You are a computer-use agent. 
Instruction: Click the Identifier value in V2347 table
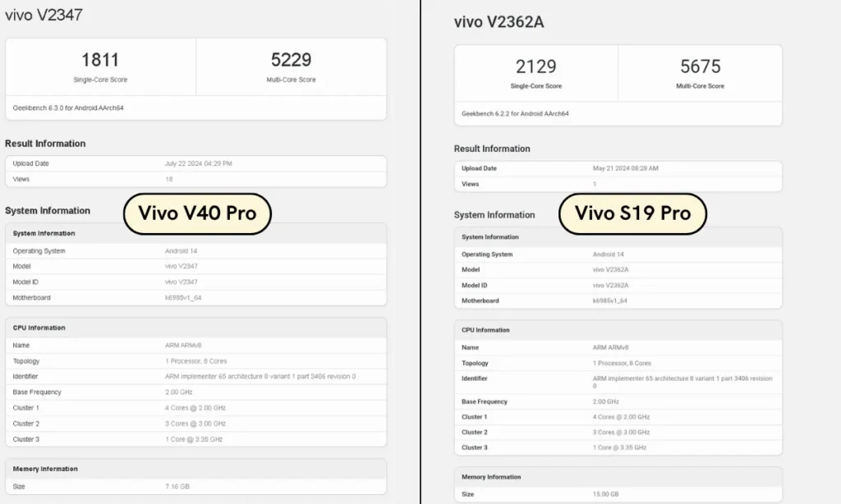[x=260, y=377]
